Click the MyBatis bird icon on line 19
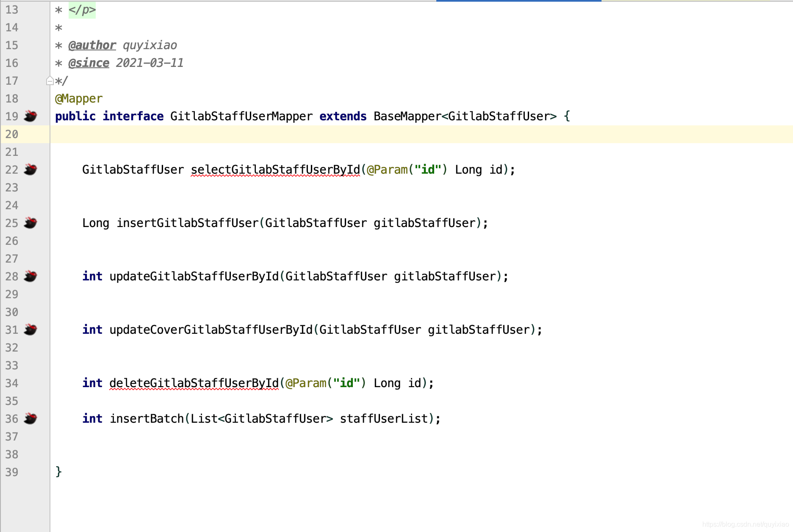Viewport: 793px width, 532px height. tap(30, 116)
